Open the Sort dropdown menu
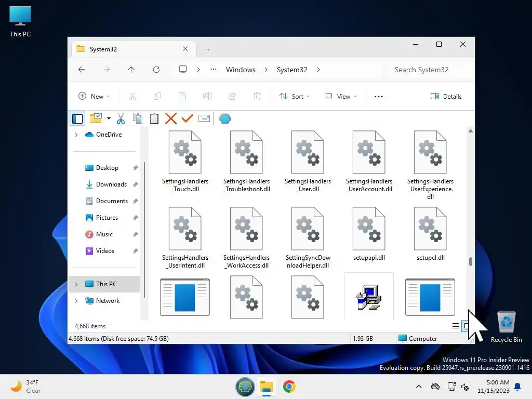This screenshot has width=532, height=399. (295, 96)
